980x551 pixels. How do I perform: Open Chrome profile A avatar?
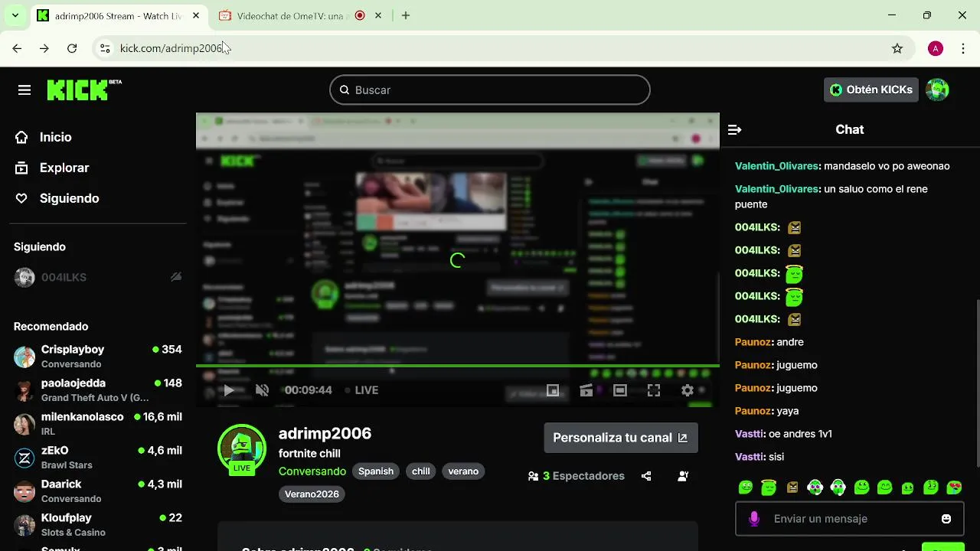pyautogui.click(x=935, y=48)
